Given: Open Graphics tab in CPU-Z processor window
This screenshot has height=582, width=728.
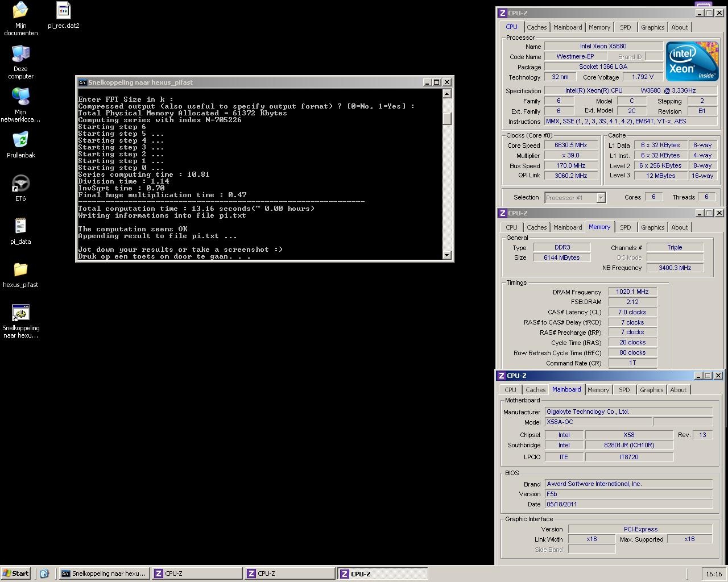Looking at the screenshot, I should [652, 27].
